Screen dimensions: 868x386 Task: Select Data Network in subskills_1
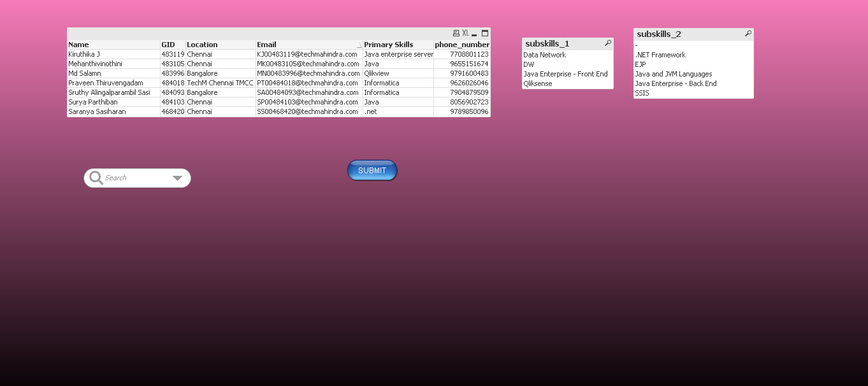coord(568,55)
